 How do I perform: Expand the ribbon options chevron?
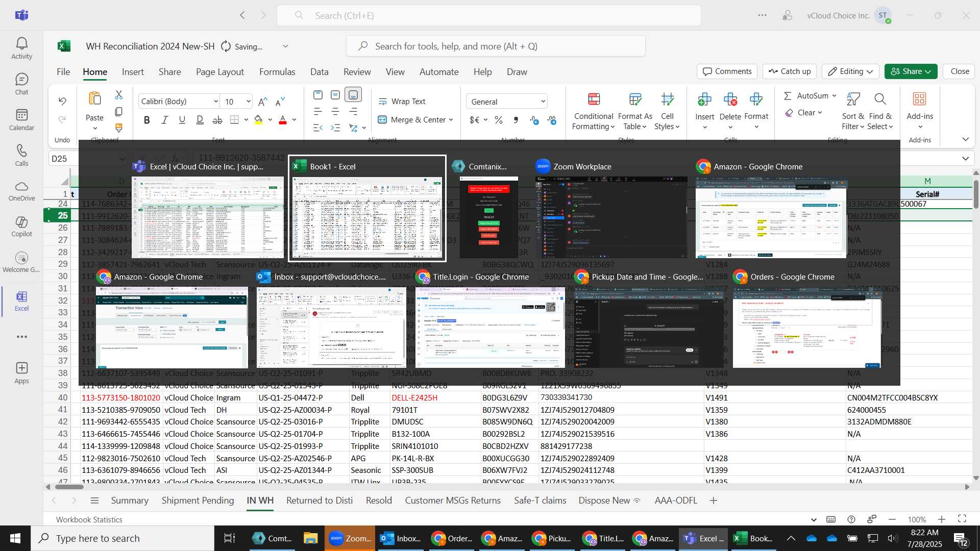point(965,139)
